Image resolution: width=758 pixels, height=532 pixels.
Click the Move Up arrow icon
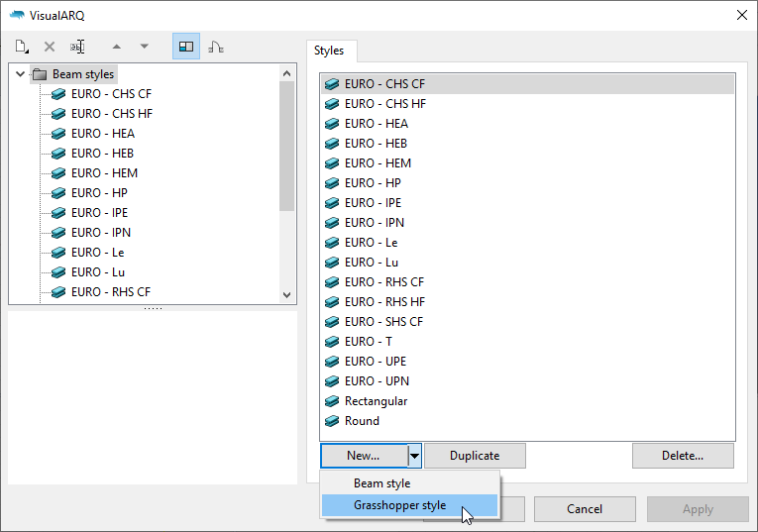(117, 47)
